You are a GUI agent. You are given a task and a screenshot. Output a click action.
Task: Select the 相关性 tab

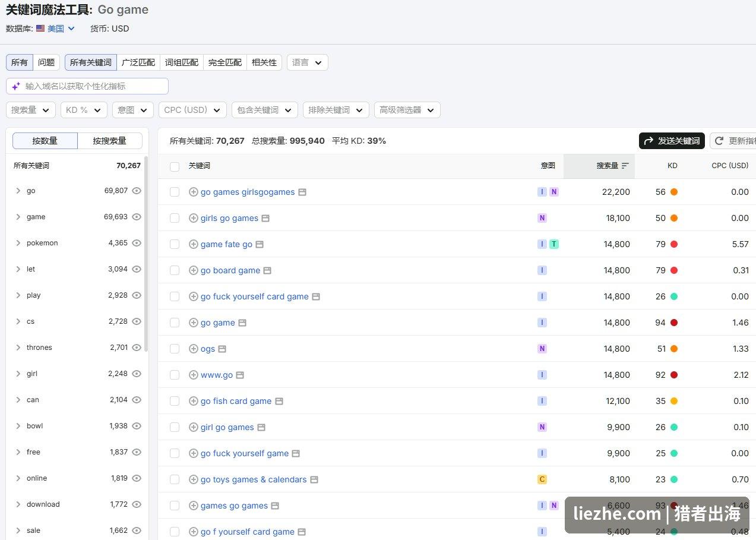click(x=264, y=62)
